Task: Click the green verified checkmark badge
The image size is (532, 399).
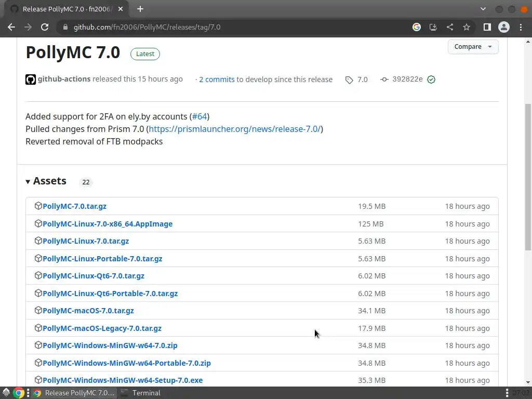Action: coord(431,79)
